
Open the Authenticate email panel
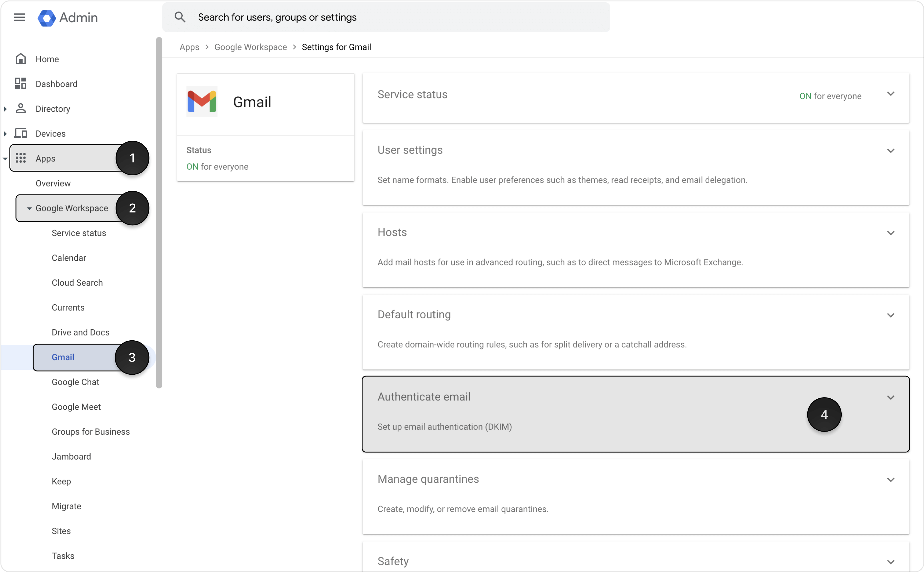click(423, 396)
